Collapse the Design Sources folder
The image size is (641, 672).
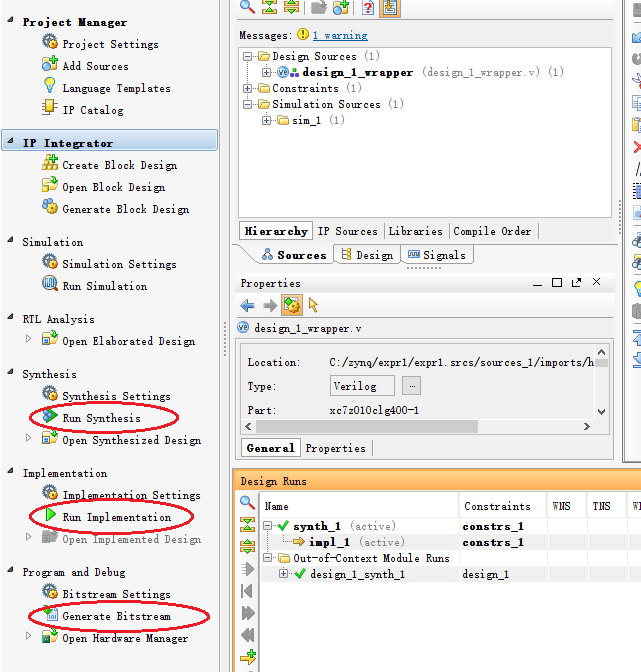(248, 56)
